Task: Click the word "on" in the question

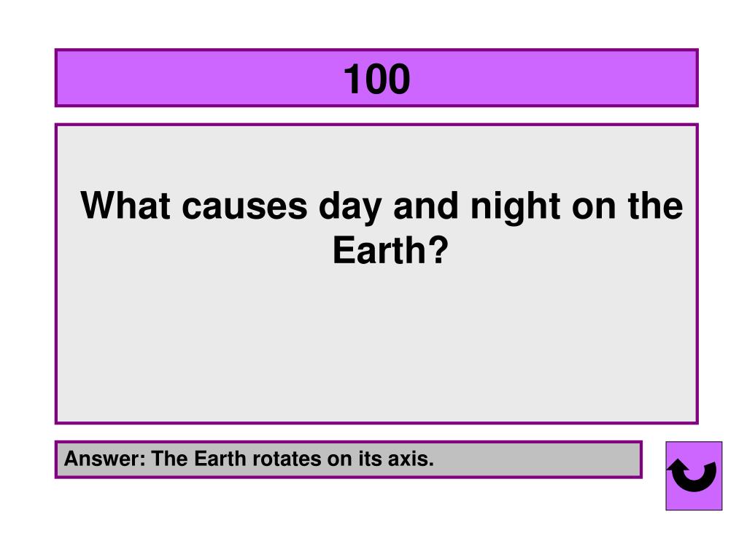Action: [x=594, y=208]
